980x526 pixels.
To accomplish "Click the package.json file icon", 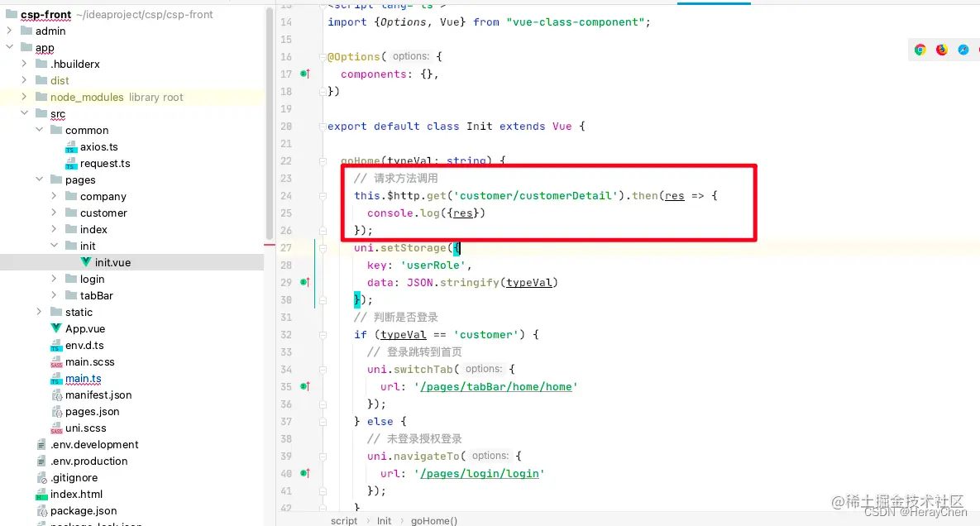I will tap(41, 511).
